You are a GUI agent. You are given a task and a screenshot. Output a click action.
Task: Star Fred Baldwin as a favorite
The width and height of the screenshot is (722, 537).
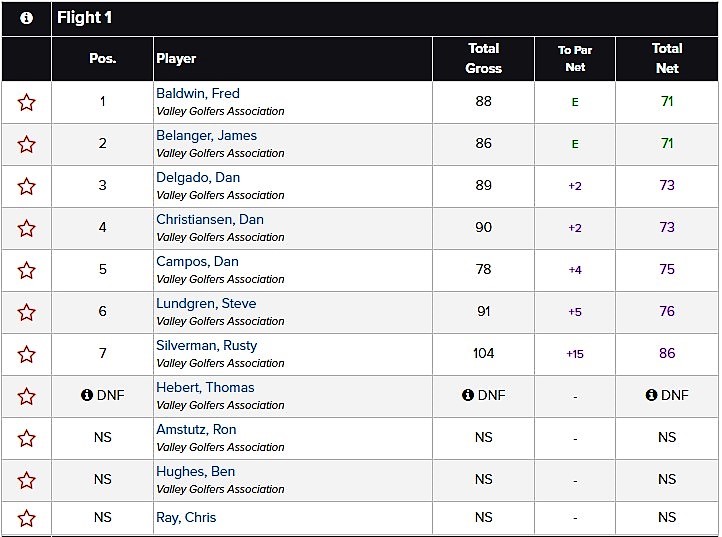coord(26,102)
